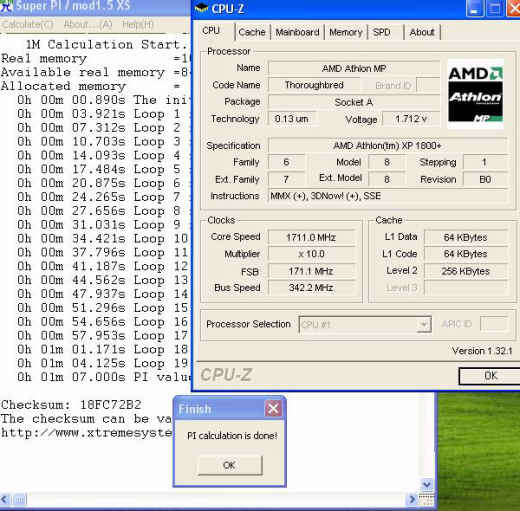The image size is (520, 511).
Task: Click the Name field 'AMD Athlon MP'
Action: pos(354,69)
